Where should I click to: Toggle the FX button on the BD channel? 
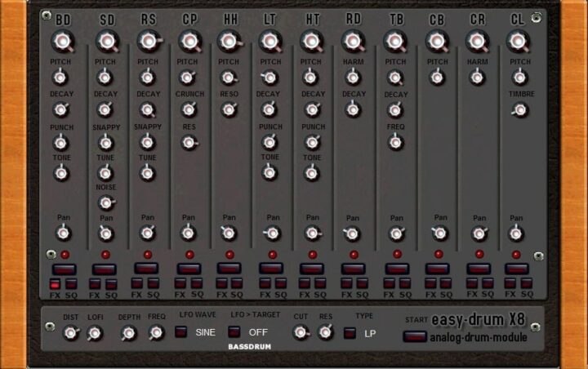(x=55, y=284)
